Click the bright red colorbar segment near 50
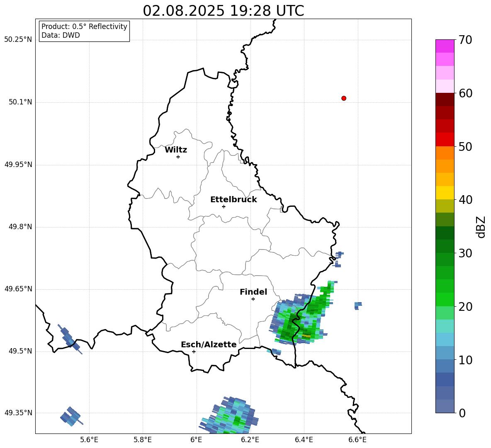The height and width of the screenshot is (448, 491). pos(445,139)
